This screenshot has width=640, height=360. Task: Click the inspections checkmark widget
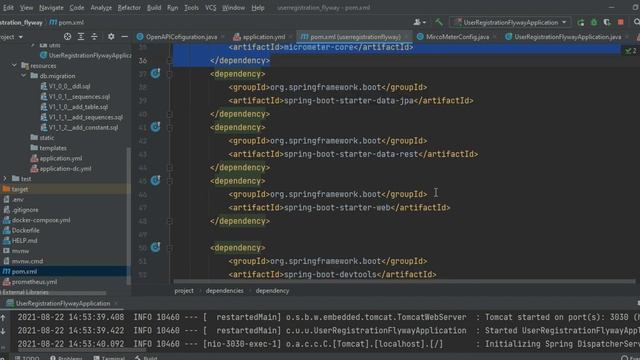[631, 51]
